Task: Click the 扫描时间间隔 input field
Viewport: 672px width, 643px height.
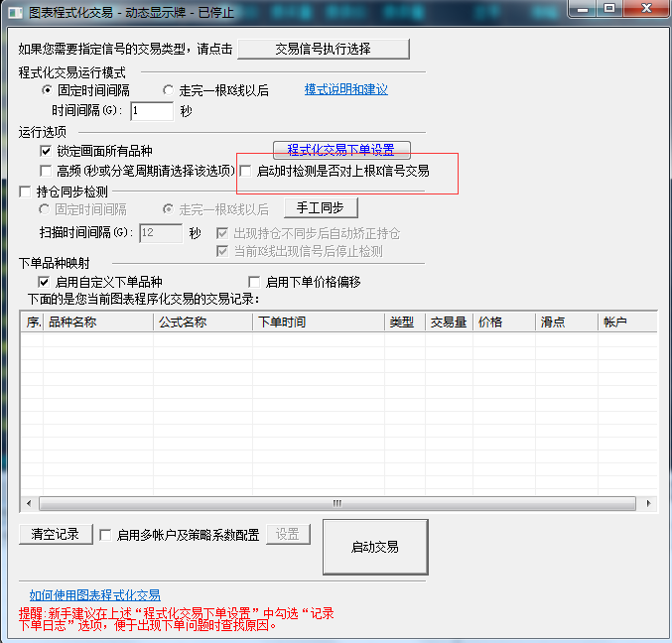Action: tap(161, 233)
